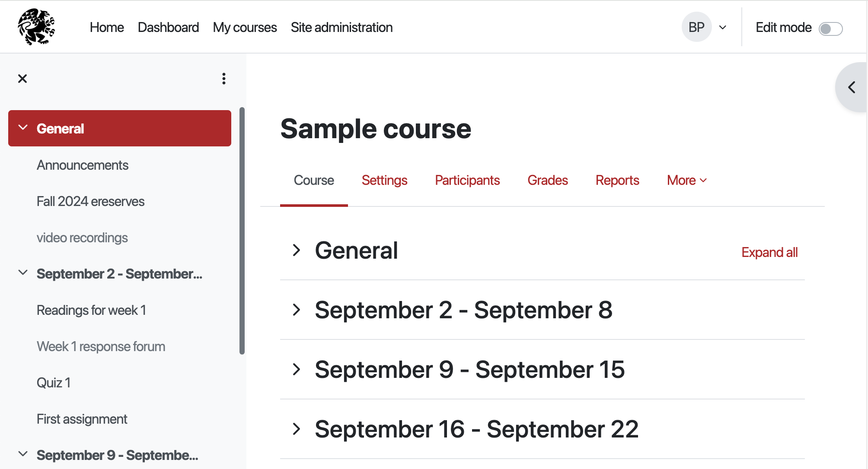Click the Expand all link

[769, 252]
